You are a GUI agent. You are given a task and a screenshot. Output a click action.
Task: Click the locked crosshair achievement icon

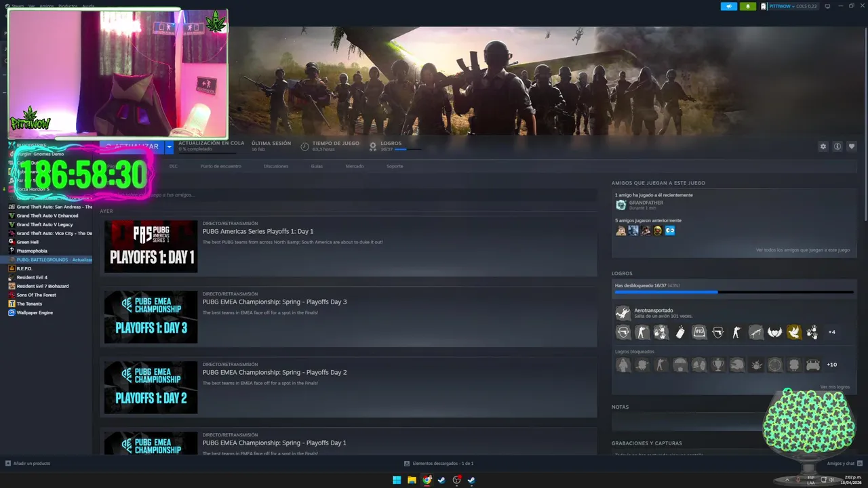point(775,365)
